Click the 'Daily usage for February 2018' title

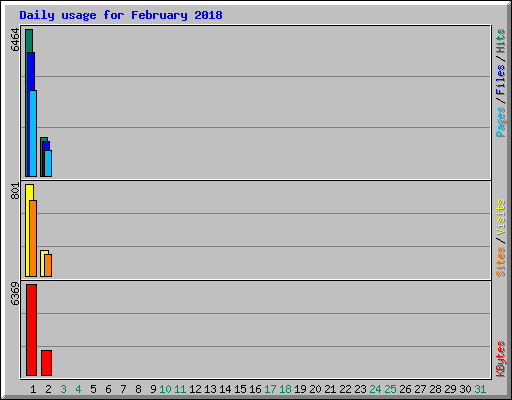coord(121,15)
